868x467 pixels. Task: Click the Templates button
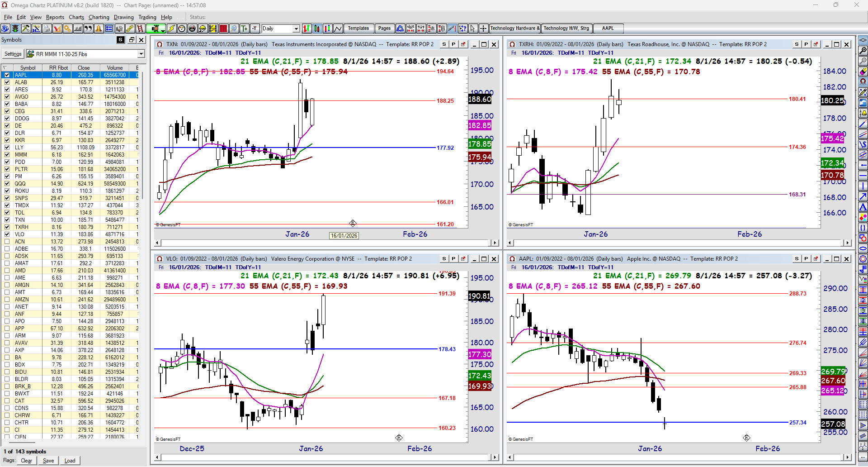pos(359,29)
